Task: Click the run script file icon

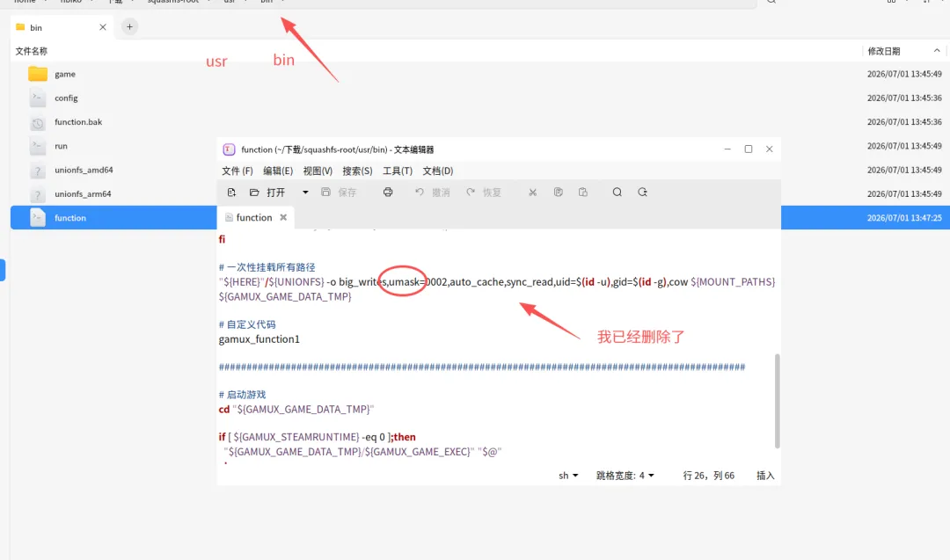Action: (38, 146)
